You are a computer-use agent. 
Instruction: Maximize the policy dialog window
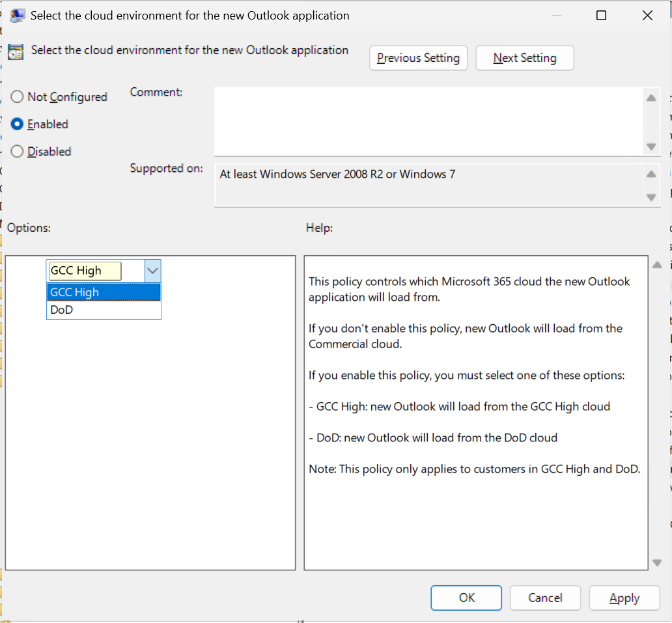tap(601, 16)
